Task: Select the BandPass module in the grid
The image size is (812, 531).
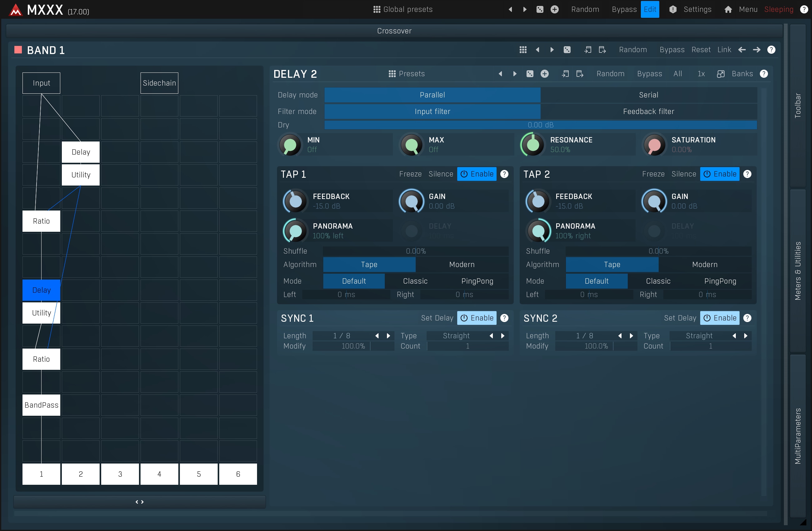Action: [41, 405]
